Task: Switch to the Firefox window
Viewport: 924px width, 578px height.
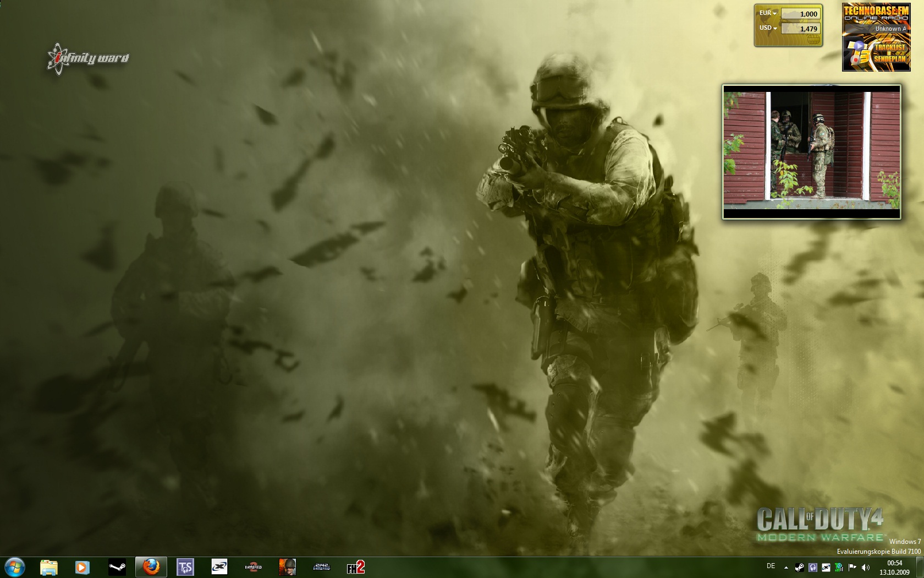Action: pyautogui.click(x=151, y=567)
